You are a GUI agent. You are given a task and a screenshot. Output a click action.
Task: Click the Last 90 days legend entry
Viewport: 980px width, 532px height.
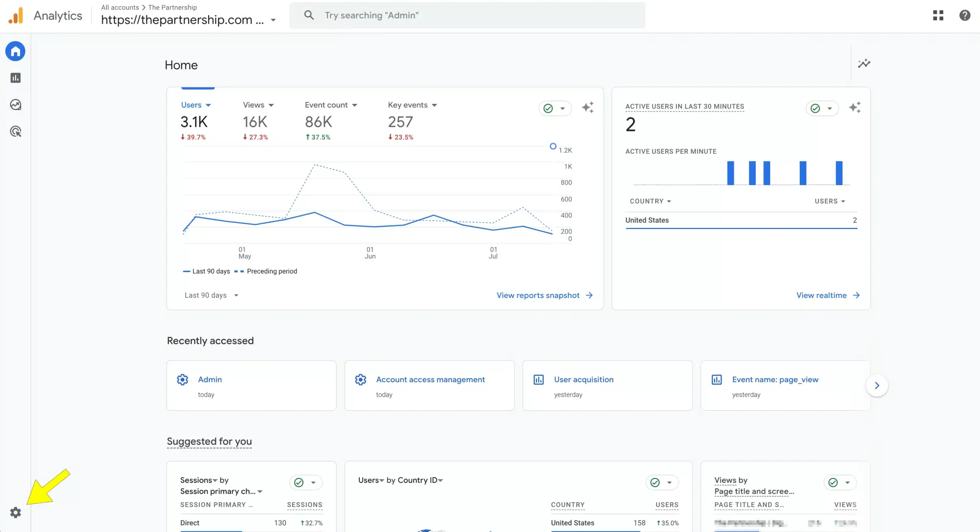point(207,271)
